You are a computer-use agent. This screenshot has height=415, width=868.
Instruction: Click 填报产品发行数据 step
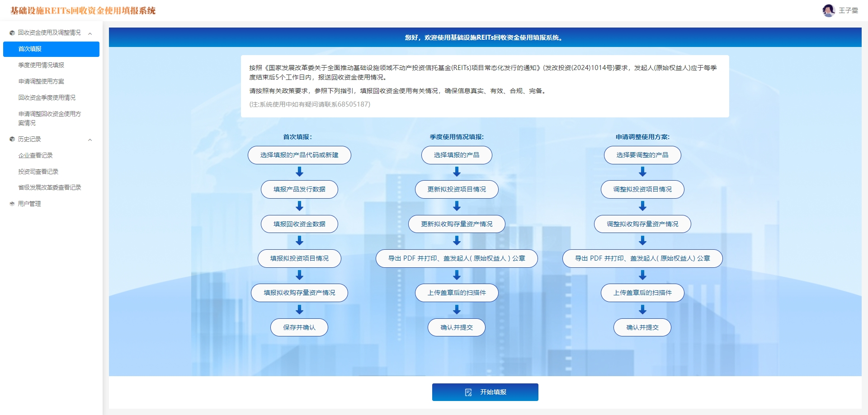pos(299,189)
